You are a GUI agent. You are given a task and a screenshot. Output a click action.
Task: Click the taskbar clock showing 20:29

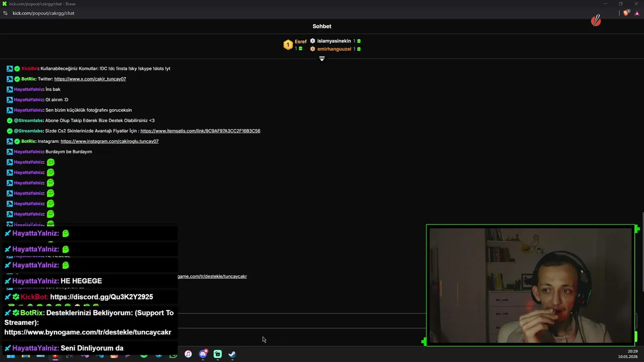(632, 351)
